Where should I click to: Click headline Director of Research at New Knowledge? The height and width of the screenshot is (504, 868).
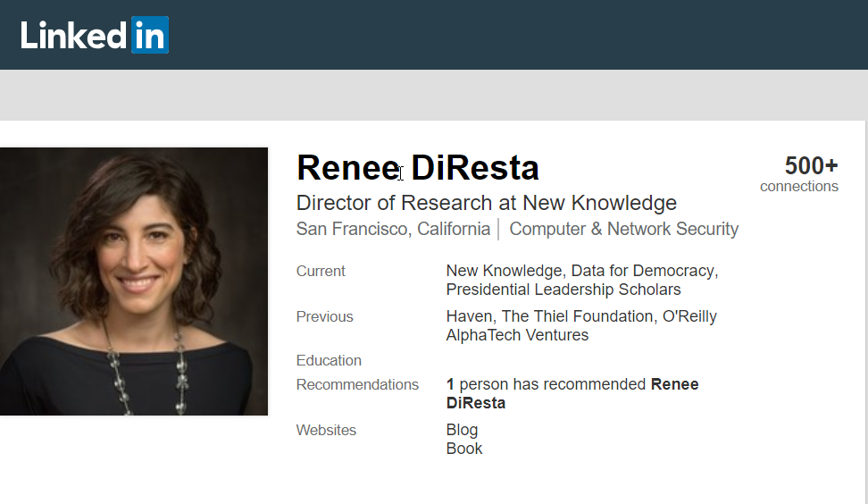point(487,203)
